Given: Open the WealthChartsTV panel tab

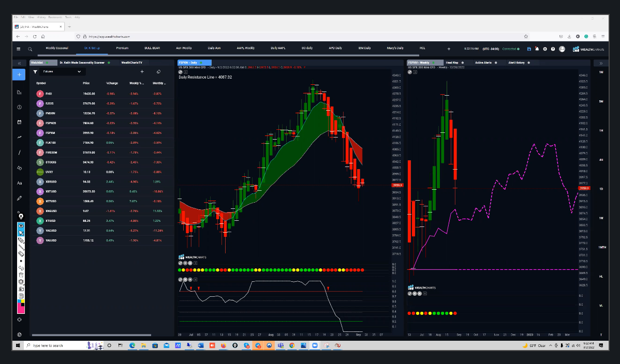Looking at the screenshot, I should 132,63.
